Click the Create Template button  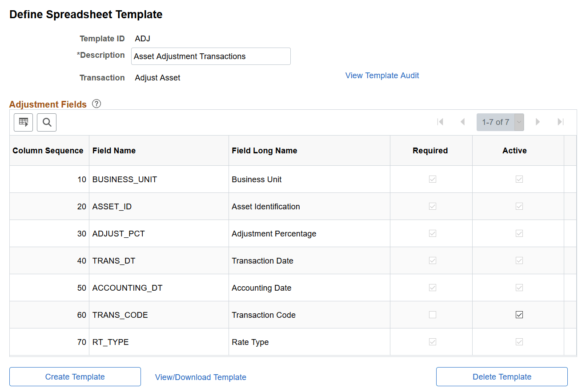point(75,376)
